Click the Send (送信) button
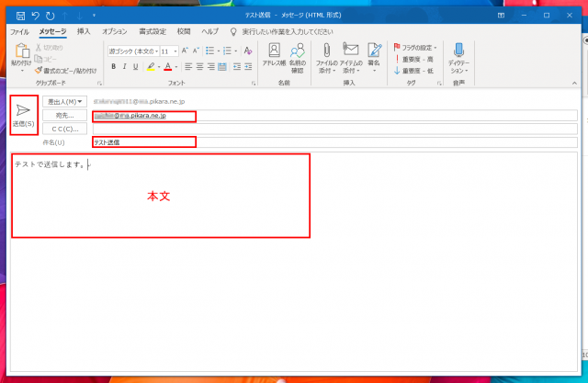The width and height of the screenshot is (588, 383). pyautogui.click(x=24, y=114)
